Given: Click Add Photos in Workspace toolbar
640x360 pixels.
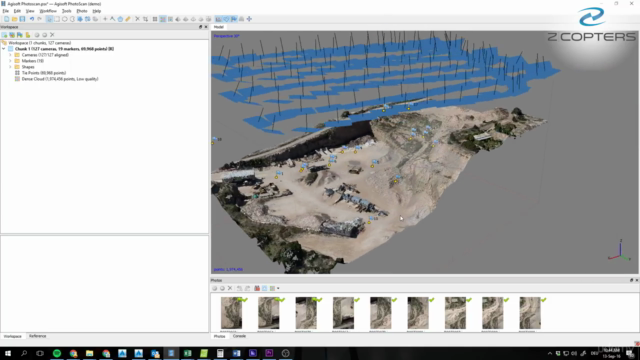Looking at the screenshot, I should [12, 35].
